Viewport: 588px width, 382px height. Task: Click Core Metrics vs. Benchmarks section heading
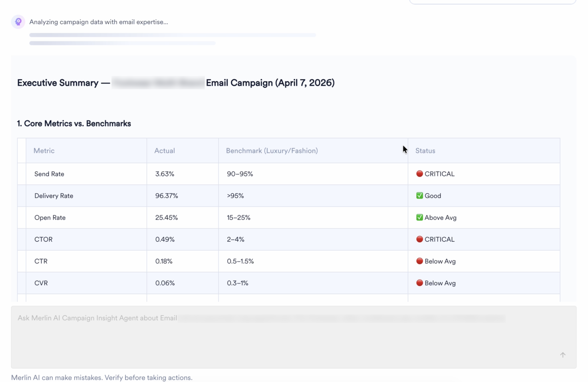click(x=74, y=123)
